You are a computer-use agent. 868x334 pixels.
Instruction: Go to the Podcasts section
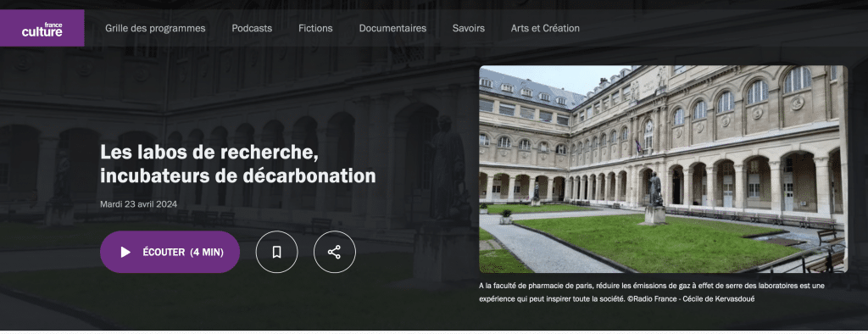click(252, 28)
